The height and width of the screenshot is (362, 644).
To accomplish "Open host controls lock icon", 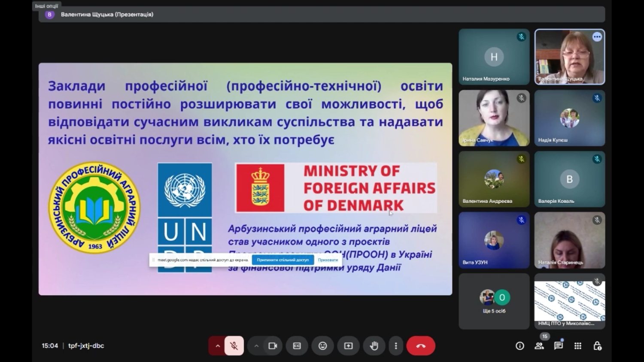I will click(x=597, y=346).
